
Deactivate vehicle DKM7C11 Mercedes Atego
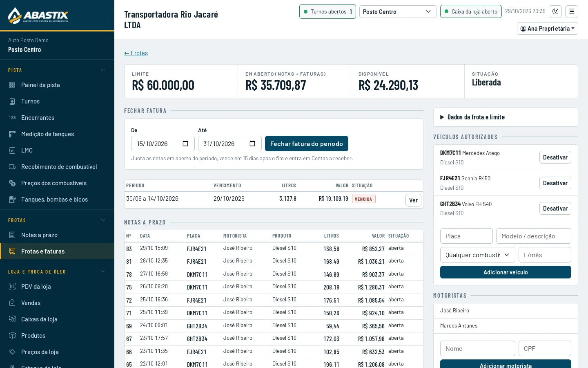555,157
